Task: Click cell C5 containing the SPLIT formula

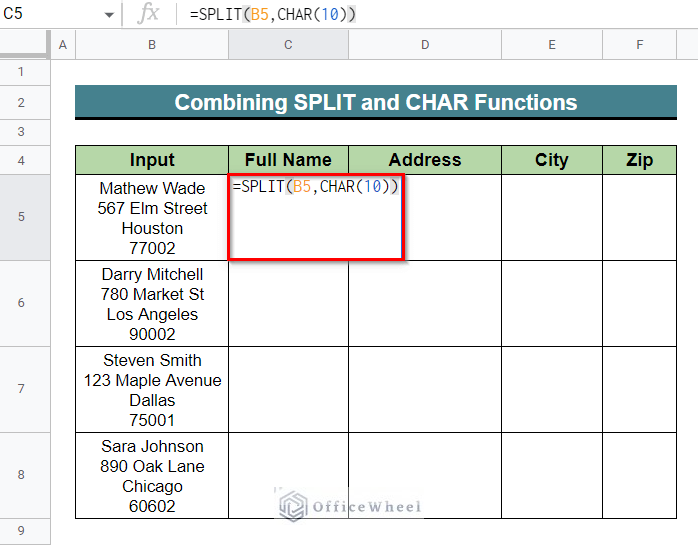Action: (x=316, y=217)
